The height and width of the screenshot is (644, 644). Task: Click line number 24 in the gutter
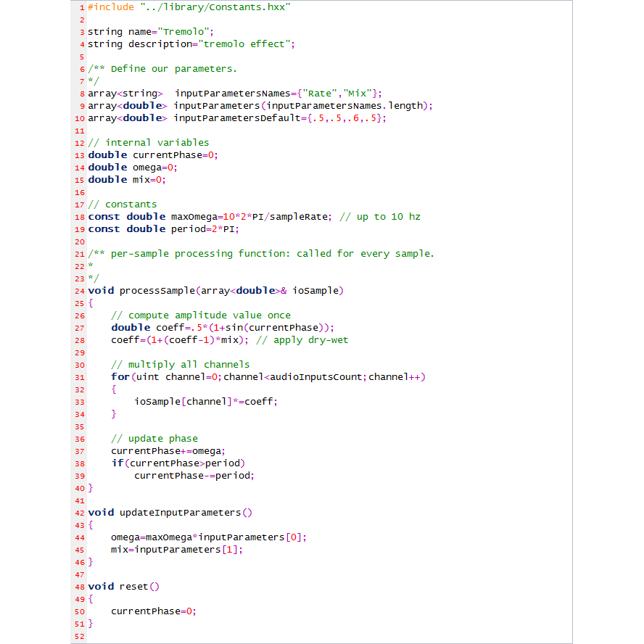point(79,291)
